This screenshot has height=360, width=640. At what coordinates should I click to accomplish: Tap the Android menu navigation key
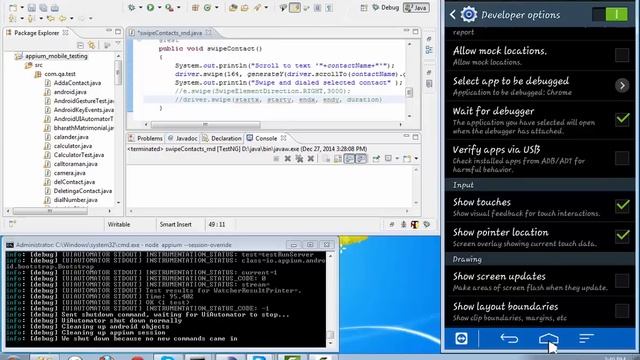click(586, 338)
